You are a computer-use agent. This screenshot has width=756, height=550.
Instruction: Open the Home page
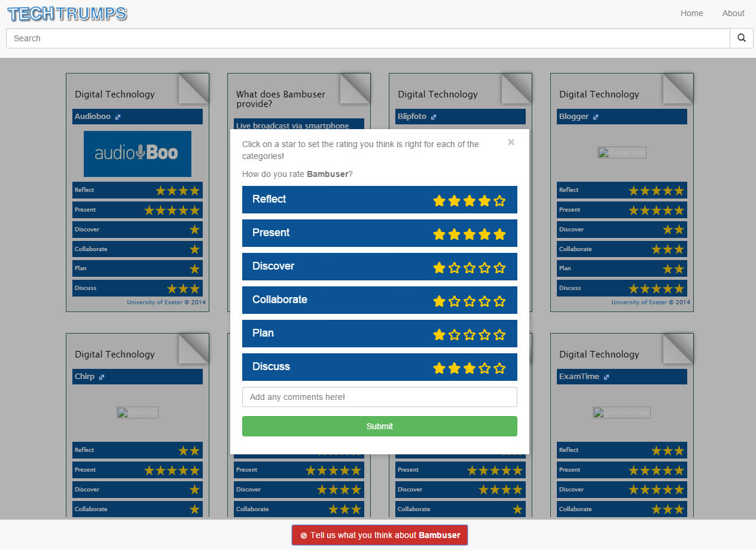(692, 13)
